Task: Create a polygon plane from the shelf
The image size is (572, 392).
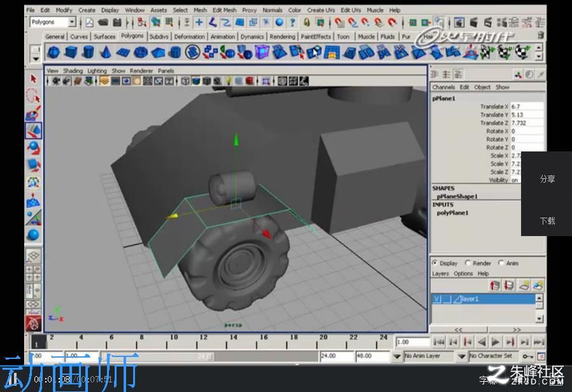Action: 123,52
